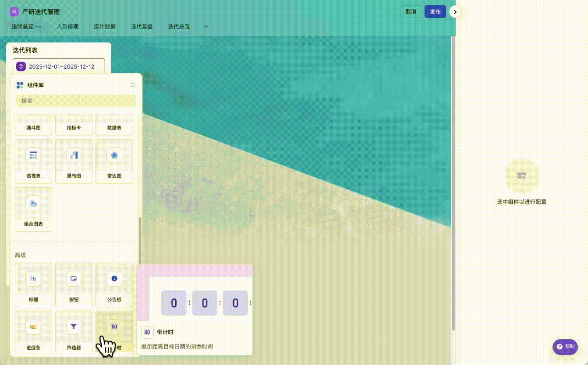Screen dimensions: 588x365
Task: Open the ellipsis menu on the 迭代总览 tab
Action: [x=39, y=27]
